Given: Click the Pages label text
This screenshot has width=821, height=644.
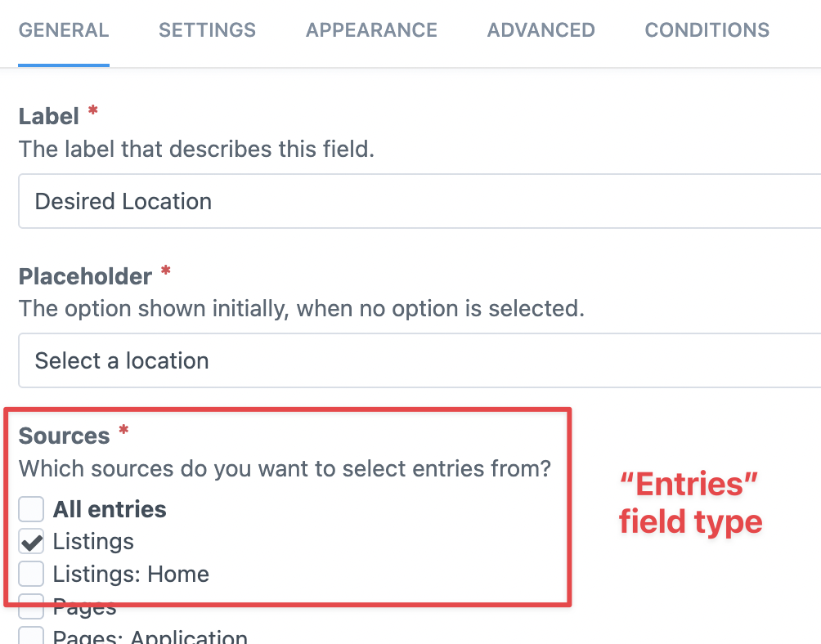Looking at the screenshot, I should [x=84, y=605].
